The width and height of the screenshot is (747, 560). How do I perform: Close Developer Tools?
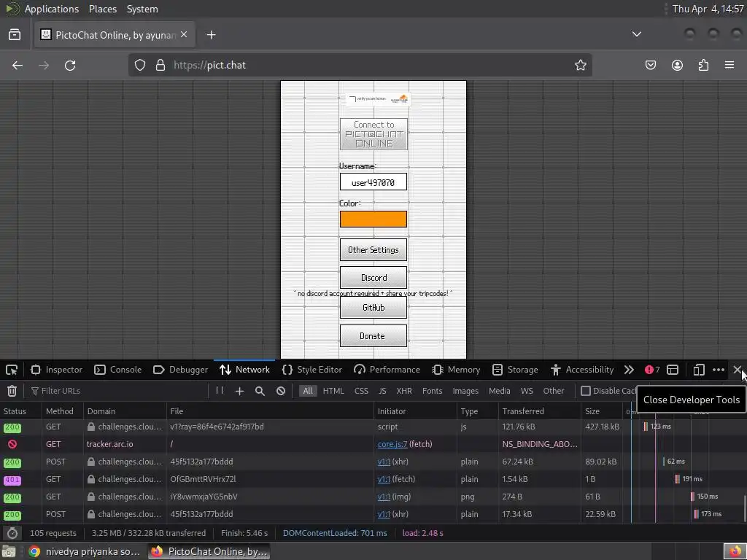[x=737, y=370]
